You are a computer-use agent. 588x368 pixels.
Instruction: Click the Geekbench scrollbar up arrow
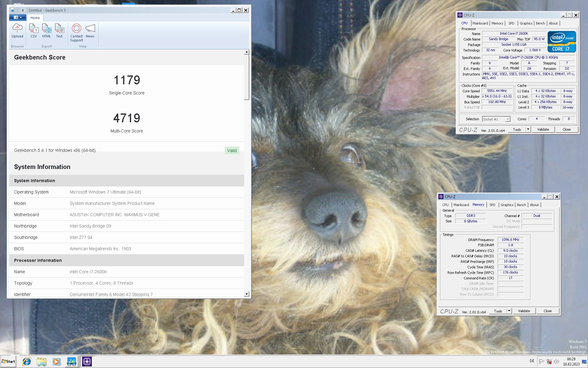(247, 52)
